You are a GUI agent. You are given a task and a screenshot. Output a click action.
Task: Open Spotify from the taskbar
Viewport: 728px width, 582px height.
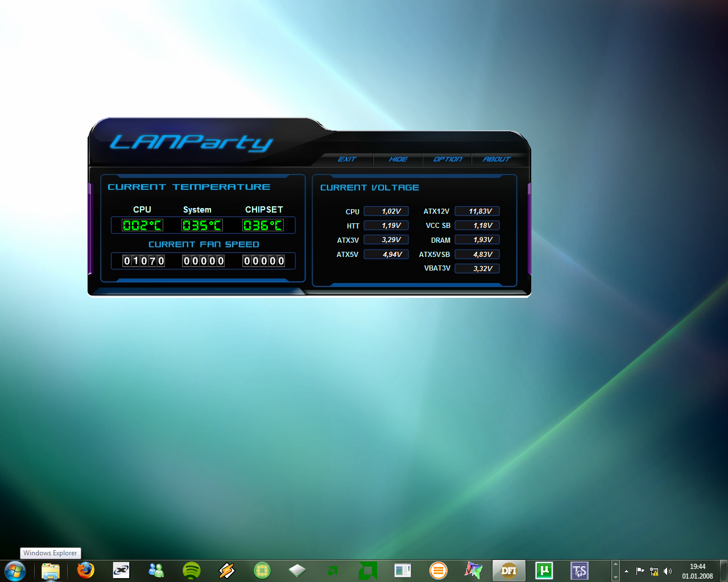click(x=192, y=570)
